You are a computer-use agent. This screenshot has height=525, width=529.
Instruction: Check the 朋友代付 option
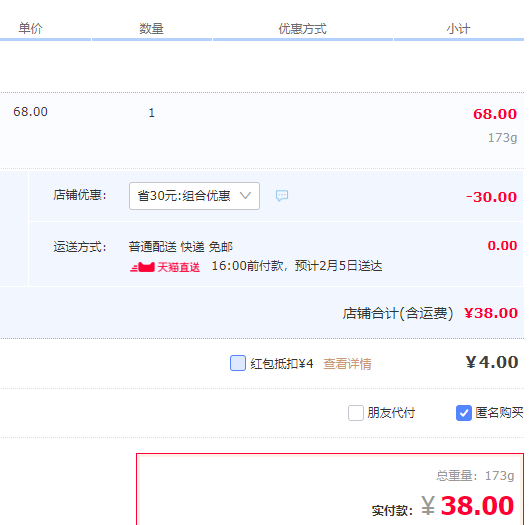356,413
